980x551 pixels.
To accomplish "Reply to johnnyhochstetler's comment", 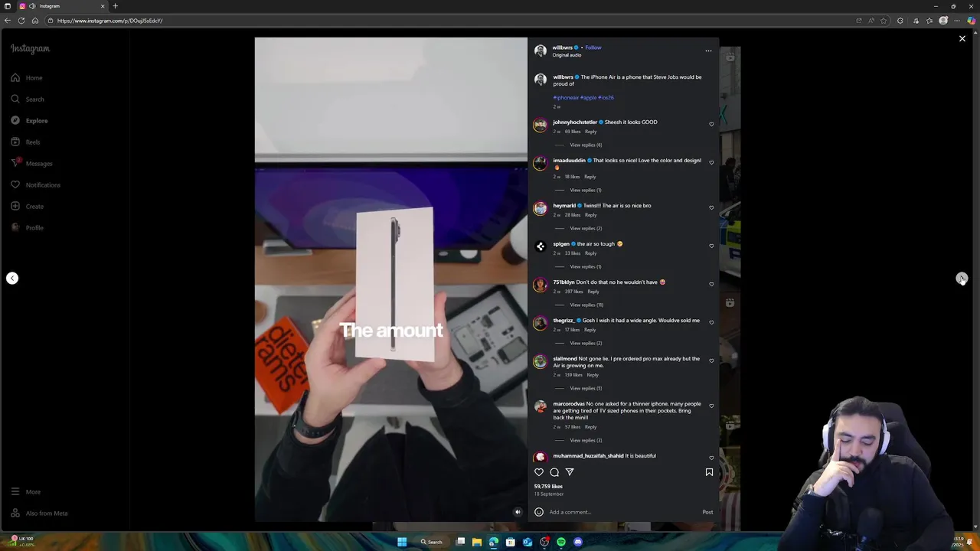I will point(591,132).
